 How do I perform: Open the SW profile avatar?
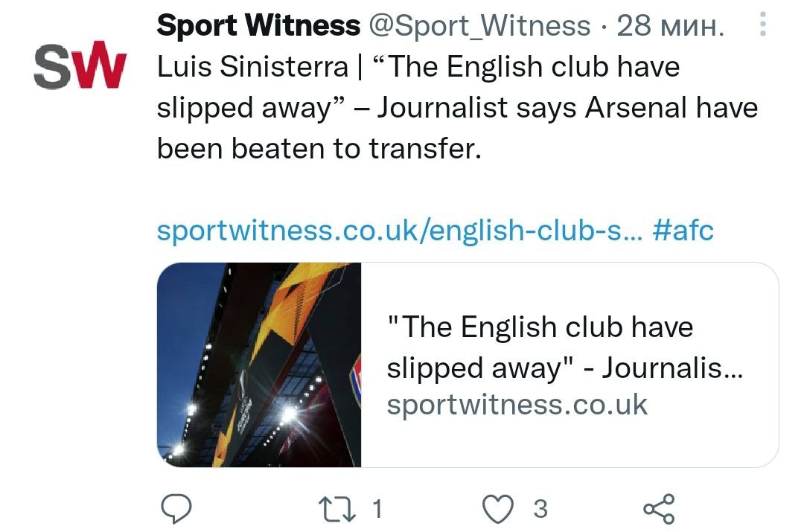point(78,66)
